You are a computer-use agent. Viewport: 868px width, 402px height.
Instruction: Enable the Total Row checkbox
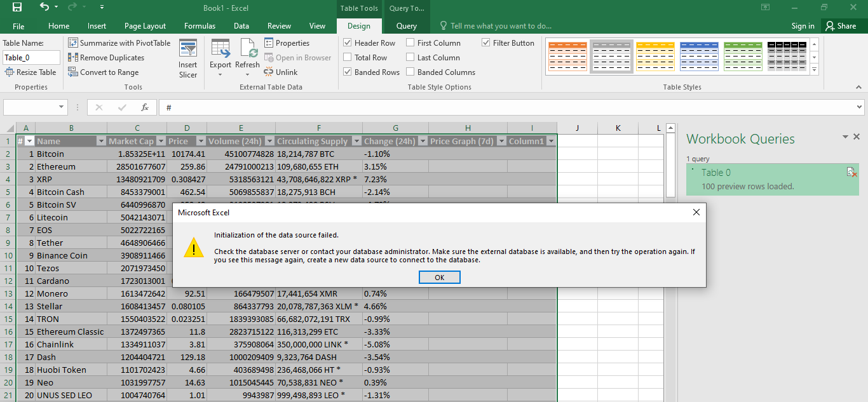(348, 58)
